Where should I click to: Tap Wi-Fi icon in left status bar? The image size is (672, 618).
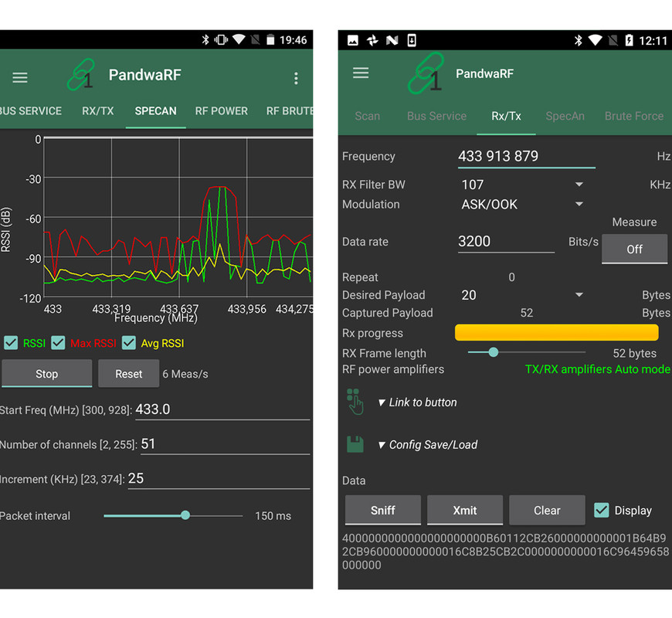click(239, 40)
